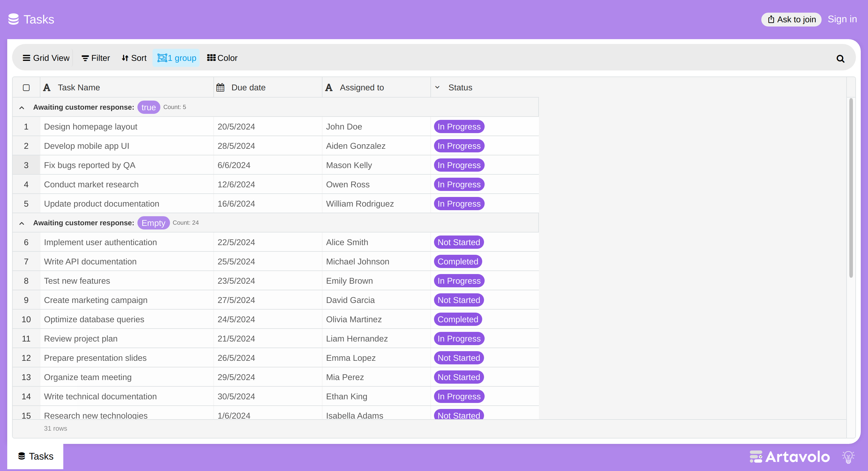Click assignee Olivia Martinez
The width and height of the screenshot is (868, 471).
[376, 320]
